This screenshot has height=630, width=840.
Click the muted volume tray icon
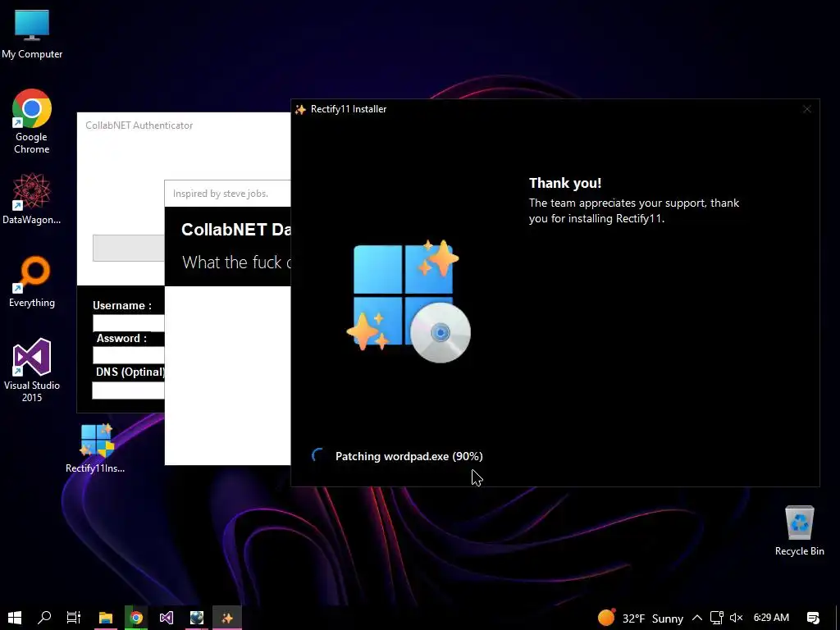pyautogui.click(x=737, y=619)
